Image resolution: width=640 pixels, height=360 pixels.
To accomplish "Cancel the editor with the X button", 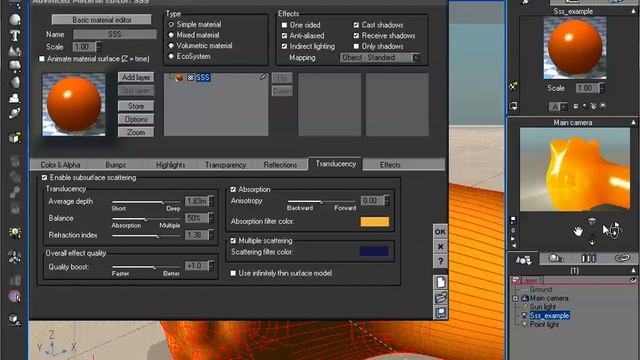I will tap(440, 247).
